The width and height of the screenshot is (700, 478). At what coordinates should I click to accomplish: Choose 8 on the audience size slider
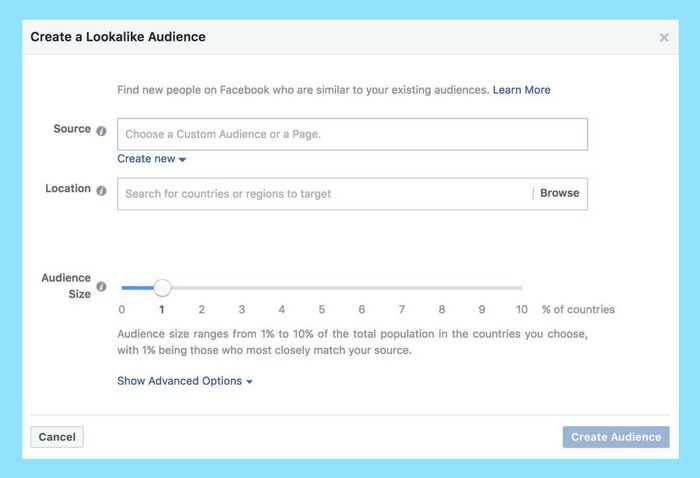442,288
